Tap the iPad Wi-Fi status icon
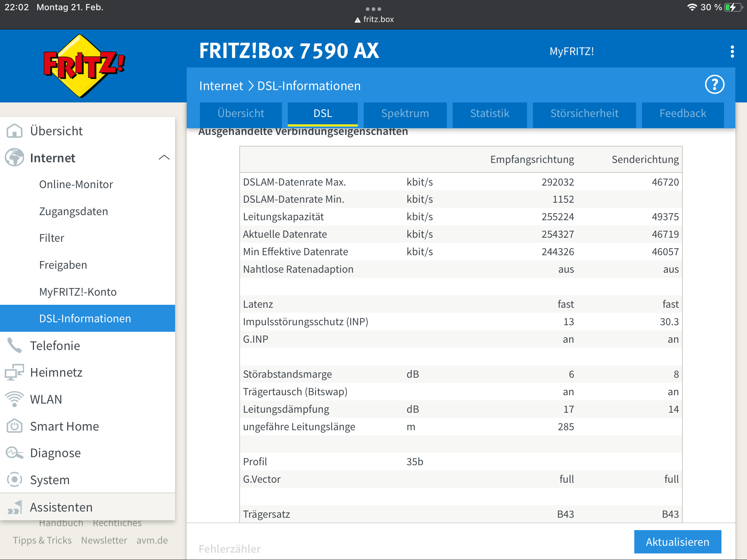 pyautogui.click(x=692, y=7)
